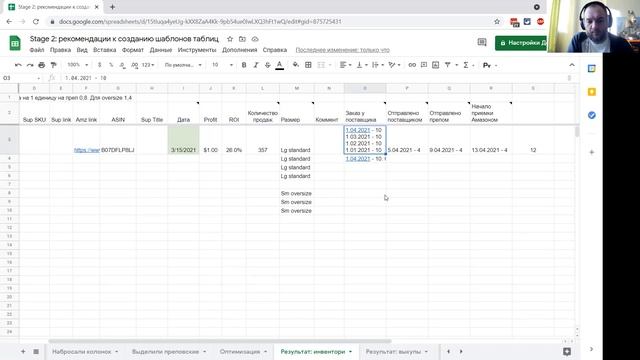Open the text rotation options
The width and height of the screenshot is (640, 360).
394,65
